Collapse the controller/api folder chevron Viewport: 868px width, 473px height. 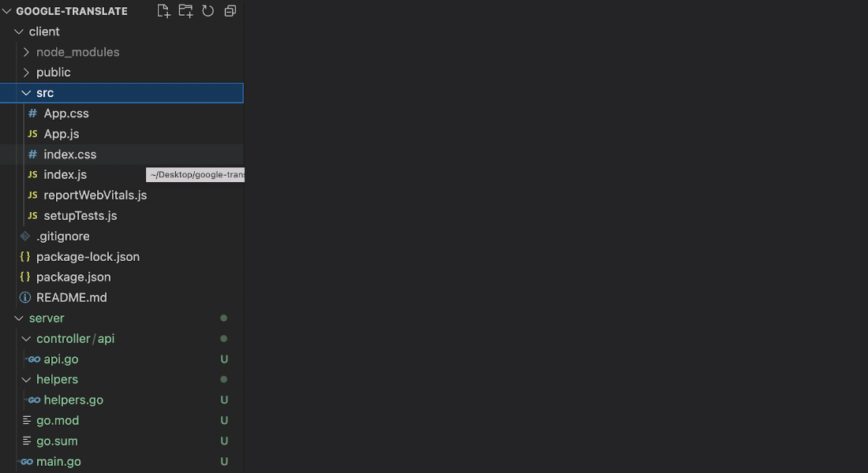[x=26, y=338]
